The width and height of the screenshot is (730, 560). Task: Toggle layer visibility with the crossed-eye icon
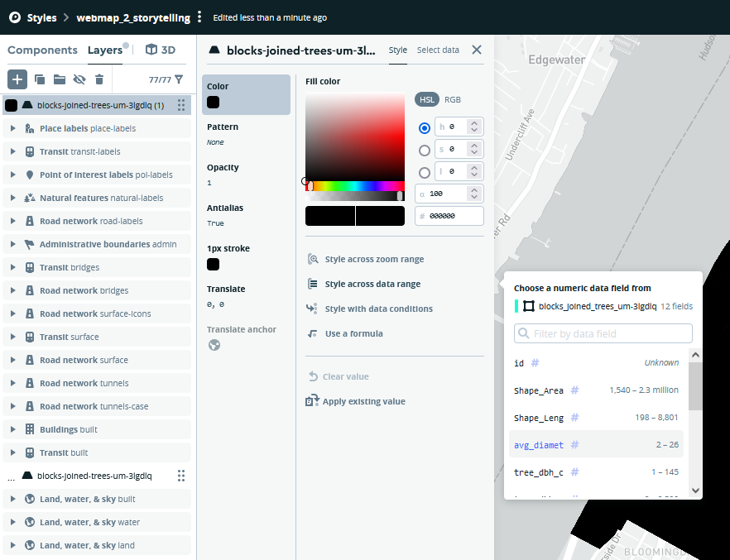[79, 79]
